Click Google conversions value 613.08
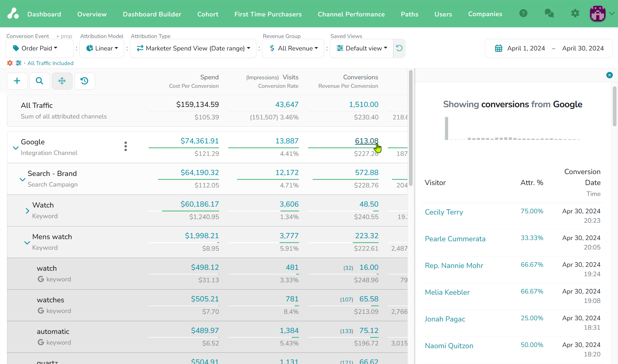The image size is (618, 364). pos(367,141)
